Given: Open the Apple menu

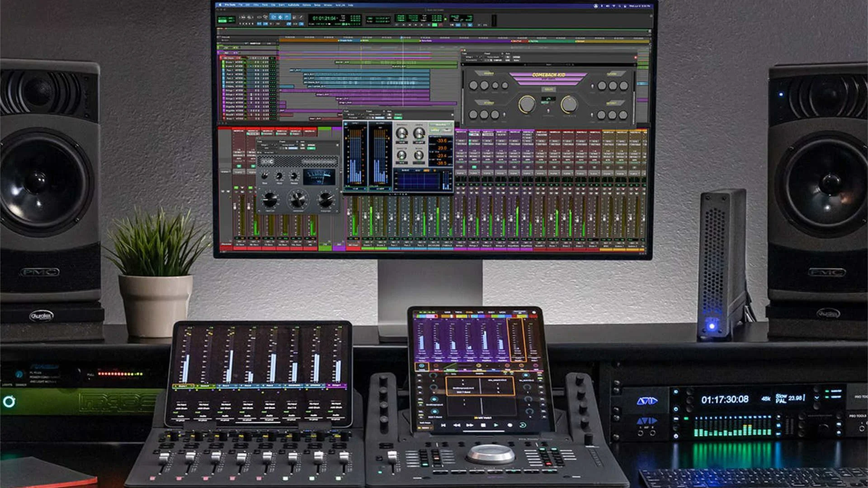Looking at the screenshot, I should coord(220,5).
